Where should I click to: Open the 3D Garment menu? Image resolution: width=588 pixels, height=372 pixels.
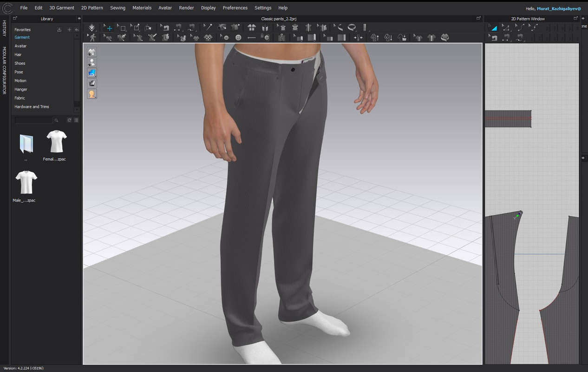(x=62, y=8)
